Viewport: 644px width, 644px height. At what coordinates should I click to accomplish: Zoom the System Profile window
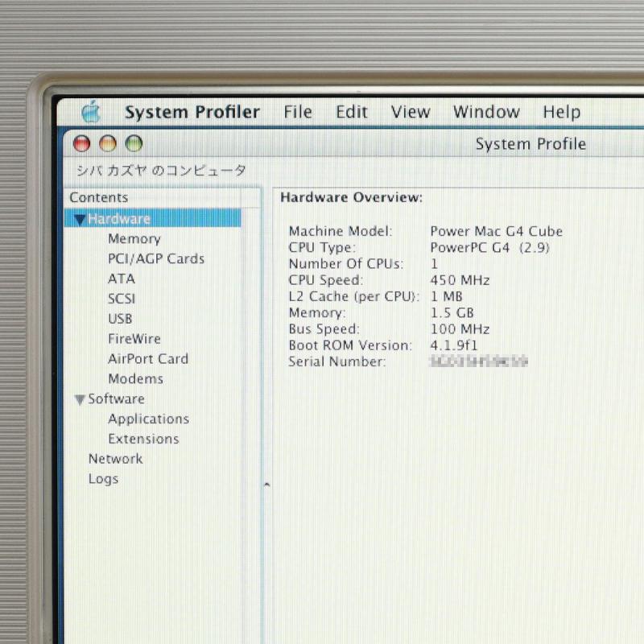tap(134, 144)
